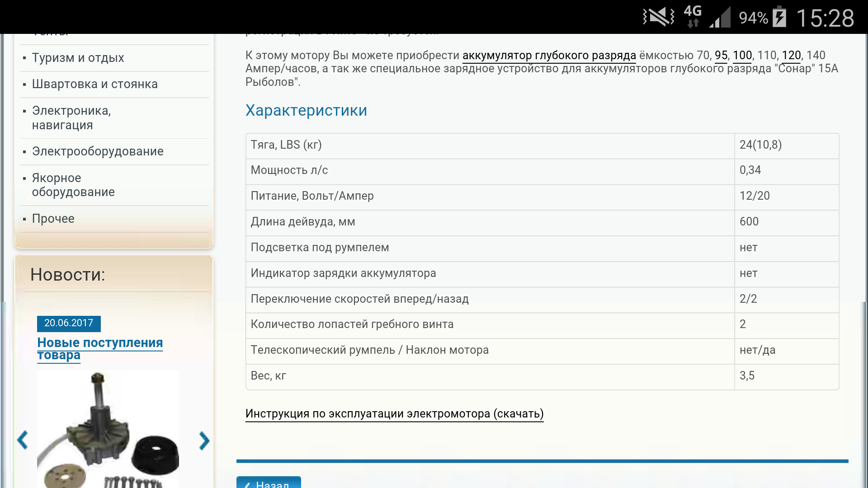
Task: Open Швартовка и стоянка category
Action: [95, 84]
